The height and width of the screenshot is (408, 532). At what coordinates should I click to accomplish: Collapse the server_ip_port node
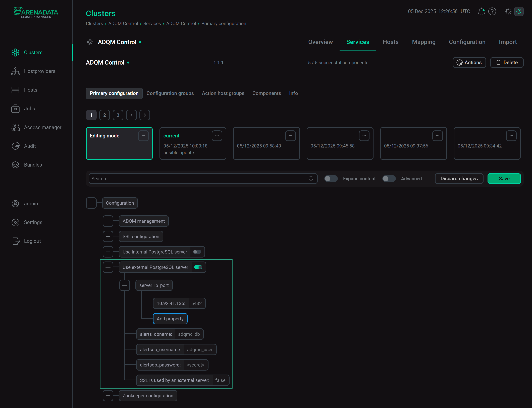(125, 285)
